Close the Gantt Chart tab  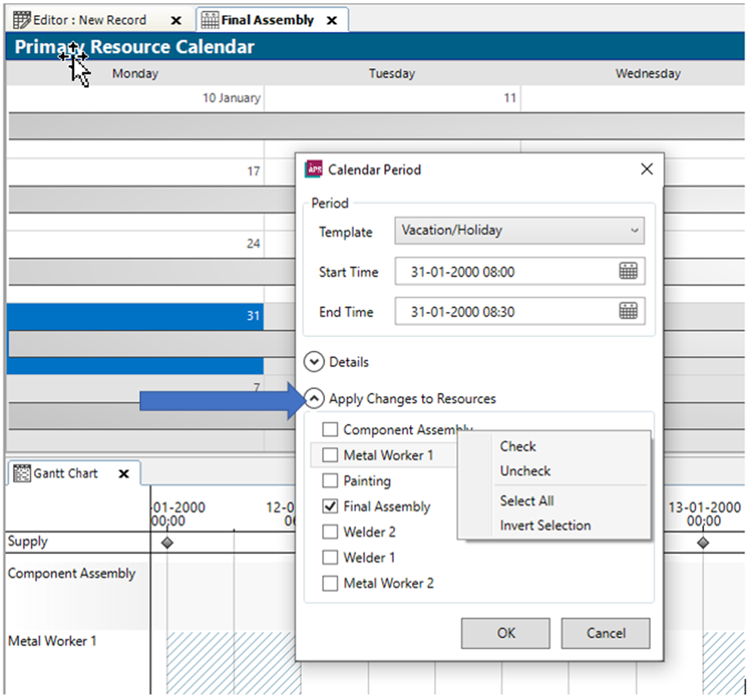pos(124,474)
